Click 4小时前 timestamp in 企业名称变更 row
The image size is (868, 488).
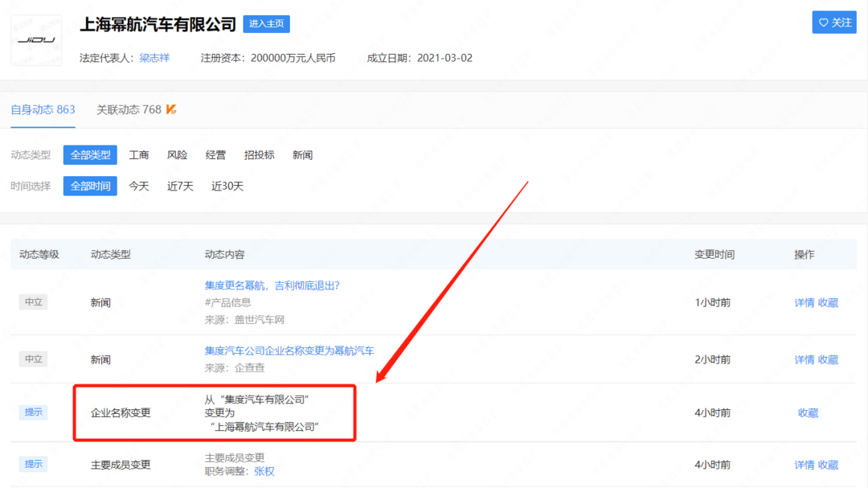point(712,412)
